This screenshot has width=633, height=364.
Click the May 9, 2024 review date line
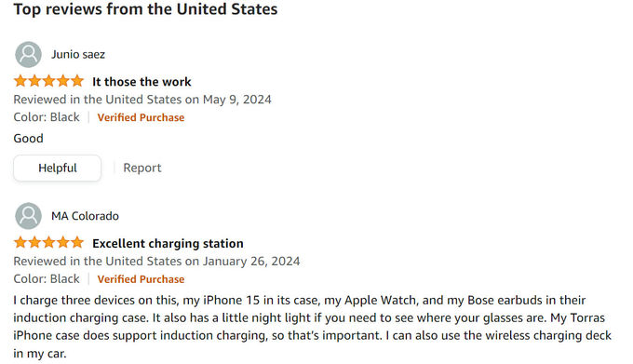[142, 100]
